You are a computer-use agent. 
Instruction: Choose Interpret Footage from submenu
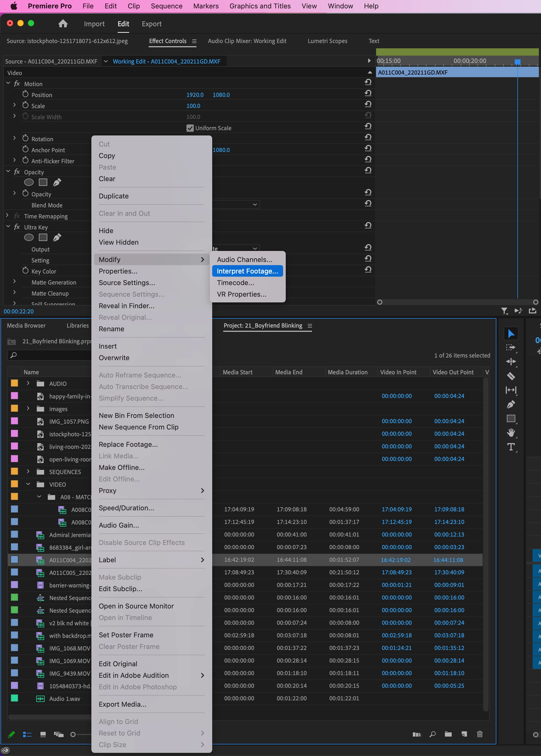tap(247, 271)
